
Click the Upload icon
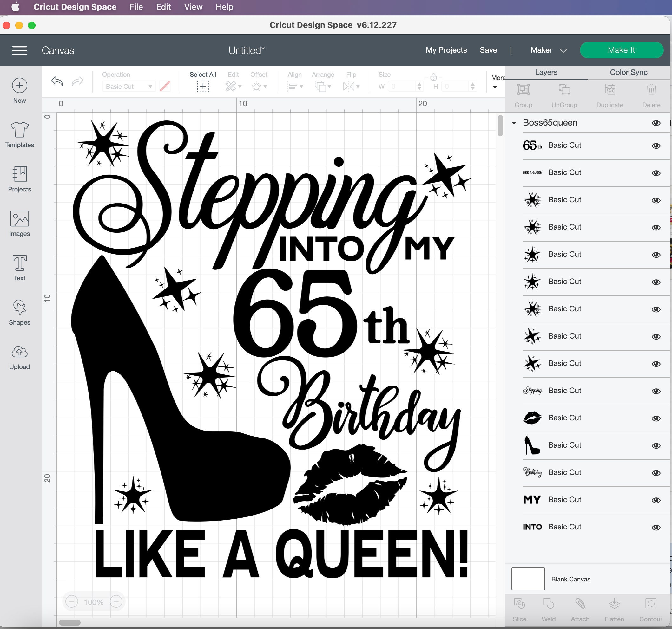pos(20,352)
